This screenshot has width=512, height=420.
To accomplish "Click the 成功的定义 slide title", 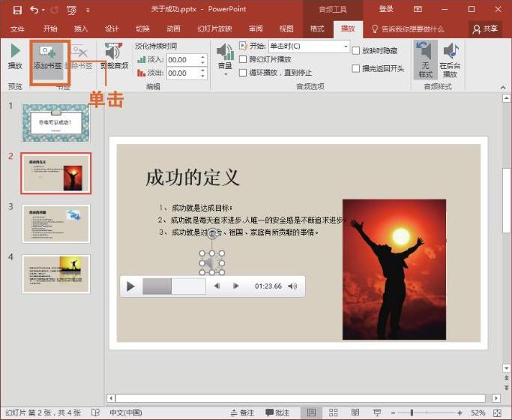I will (x=193, y=178).
